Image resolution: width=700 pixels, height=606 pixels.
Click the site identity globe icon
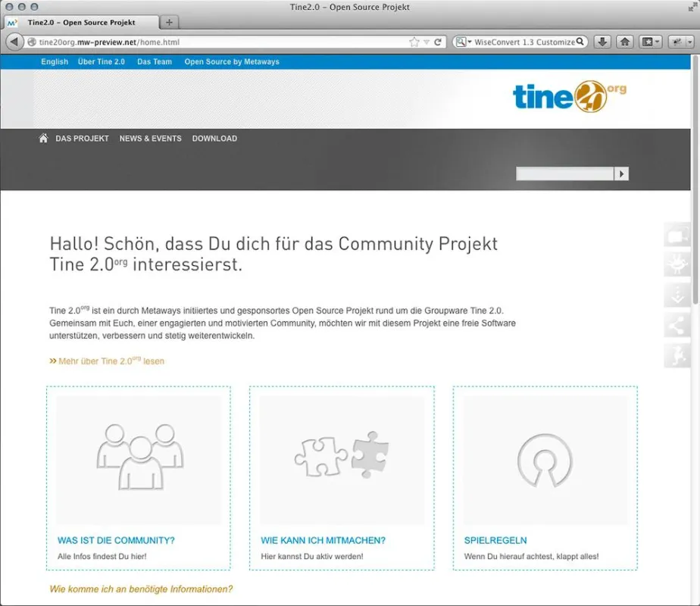[32, 42]
